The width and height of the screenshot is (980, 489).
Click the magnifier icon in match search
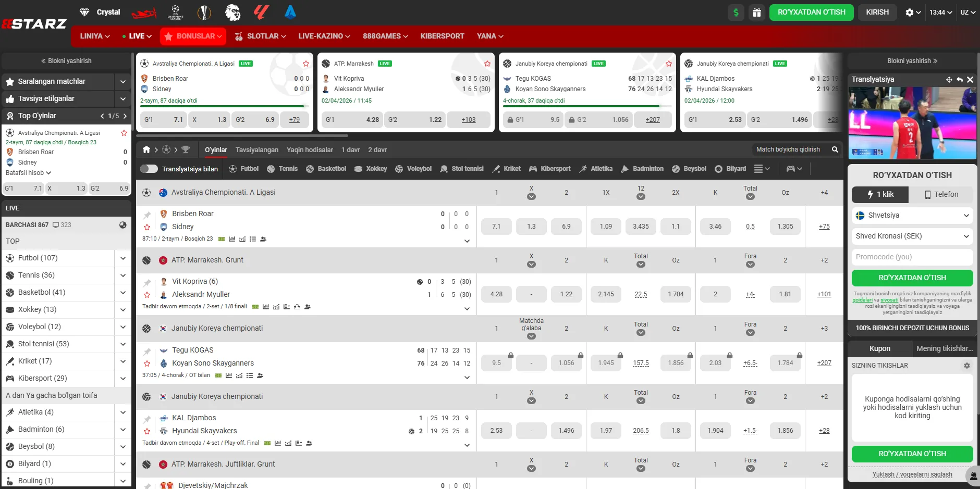tap(835, 149)
